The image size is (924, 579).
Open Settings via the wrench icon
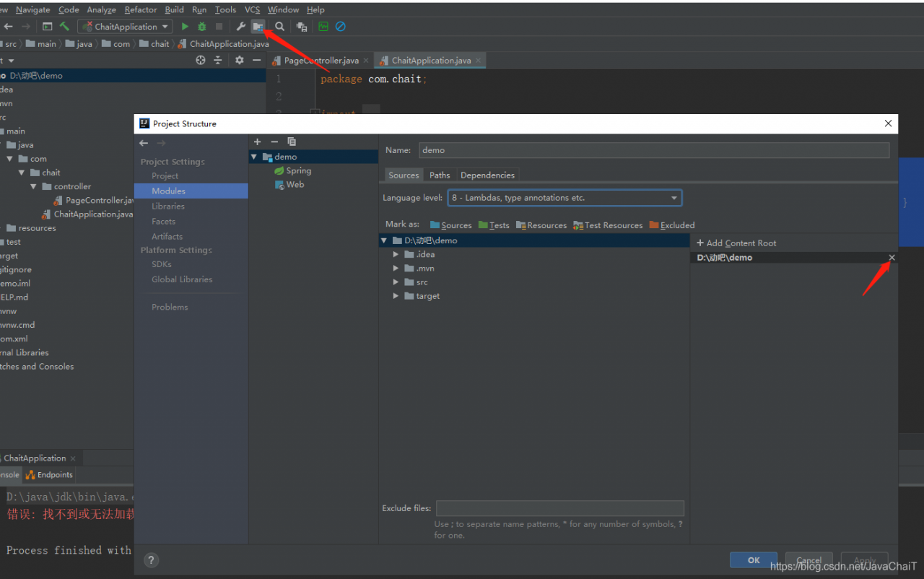241,27
